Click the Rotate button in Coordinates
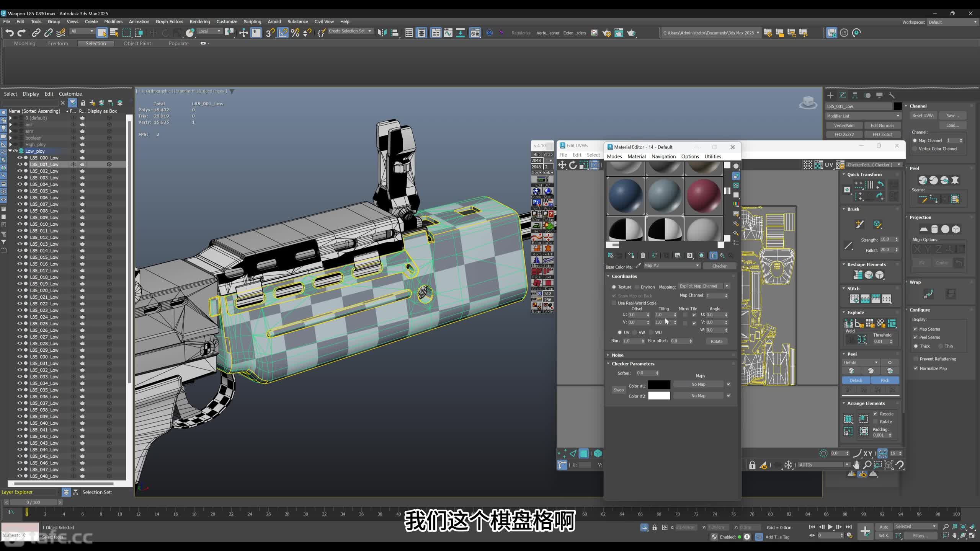 [x=717, y=341]
